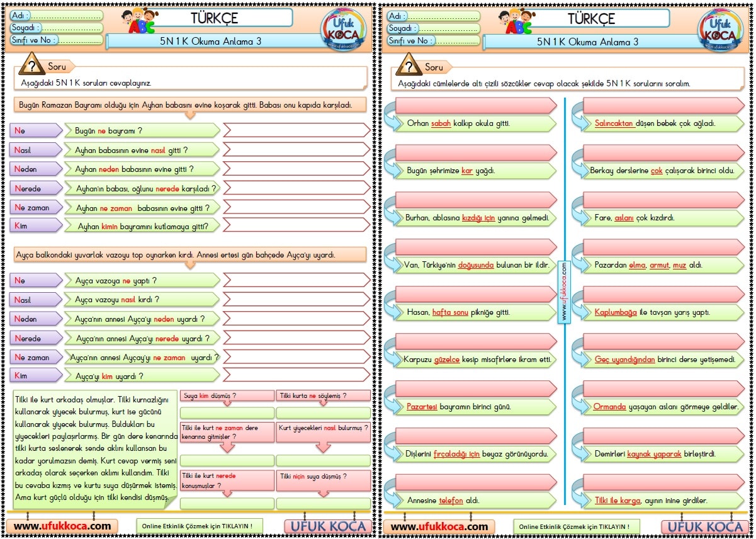Click down arrow under 'Tilki niçin suya düşmüş ?'
The image size is (756, 539).
pyautogui.click(x=323, y=494)
